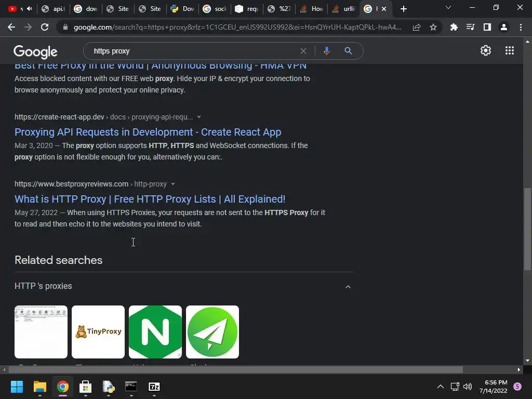The height and width of the screenshot is (399, 532).
Task: Open HMA VPN Best Free Proxy result
Action: tap(161, 66)
